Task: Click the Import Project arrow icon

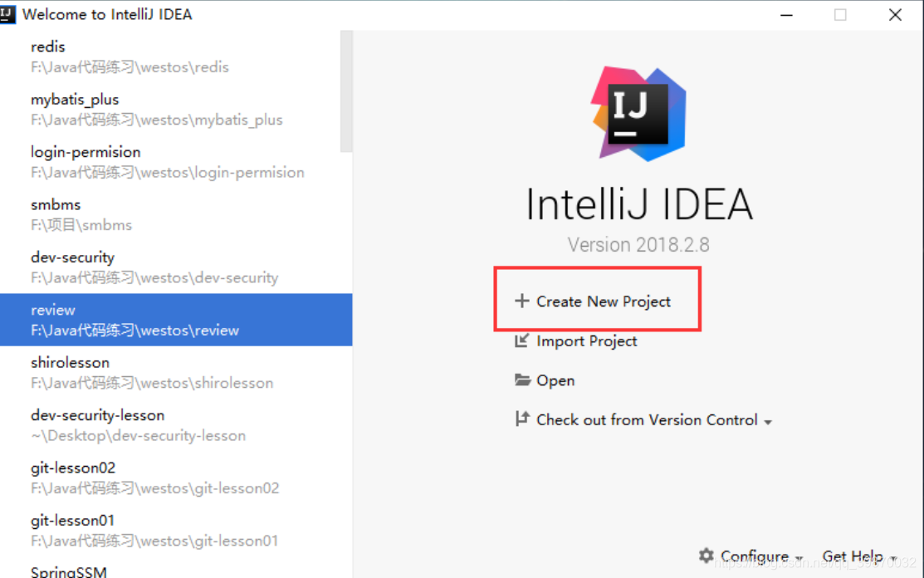Action: [521, 340]
